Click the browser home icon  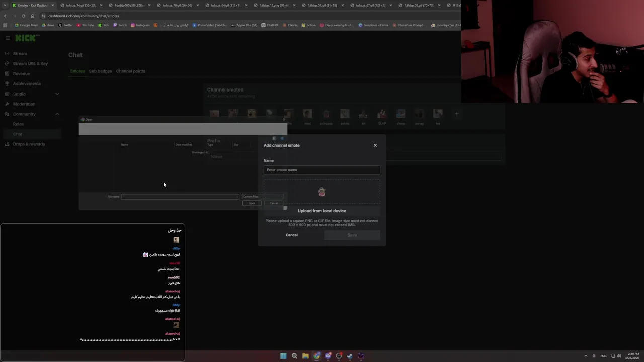33,16
